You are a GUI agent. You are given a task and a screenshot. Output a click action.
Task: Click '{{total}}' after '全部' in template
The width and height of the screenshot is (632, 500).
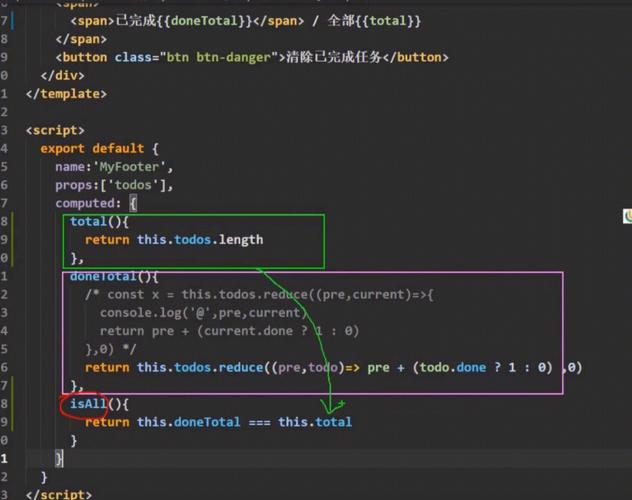(388, 21)
